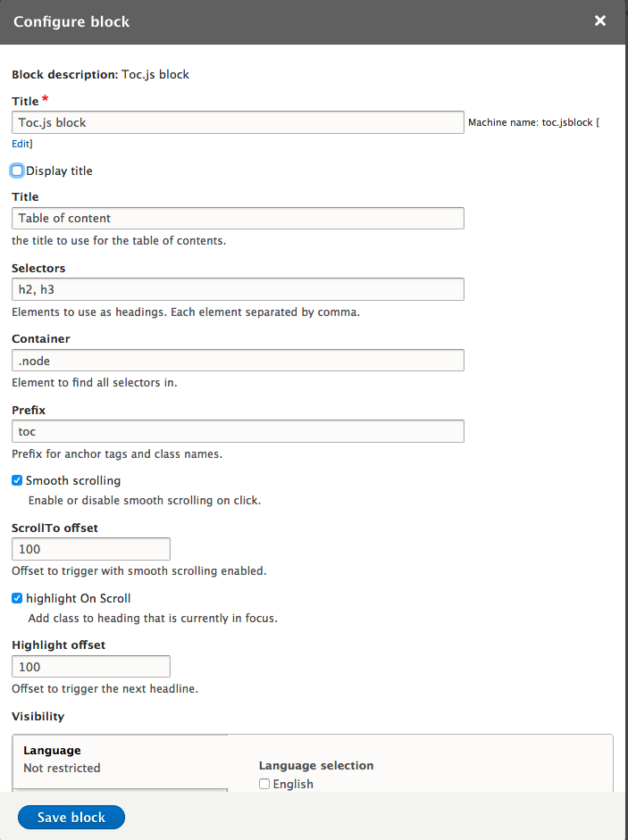
Task: Close the Configure block dialog
Action: (x=600, y=21)
